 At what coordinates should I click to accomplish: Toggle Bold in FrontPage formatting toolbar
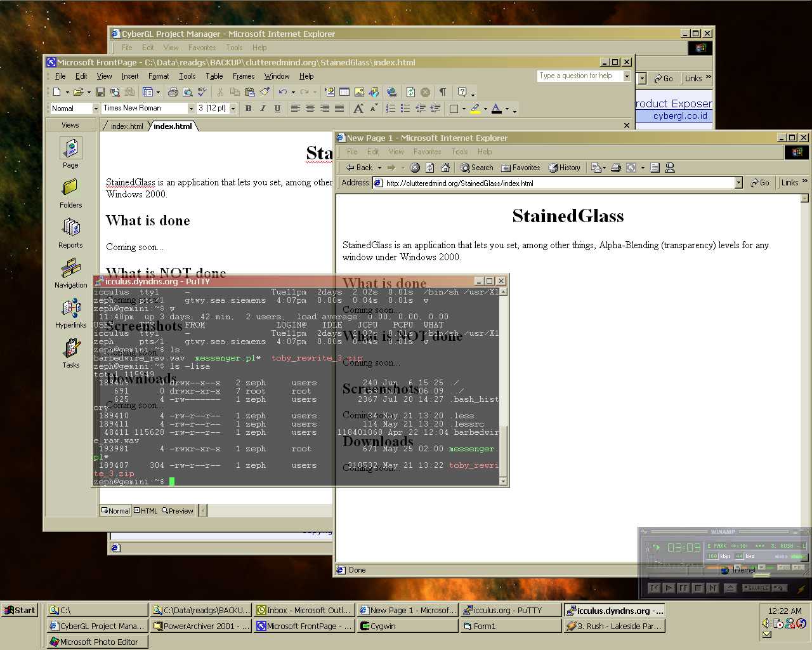pos(248,109)
